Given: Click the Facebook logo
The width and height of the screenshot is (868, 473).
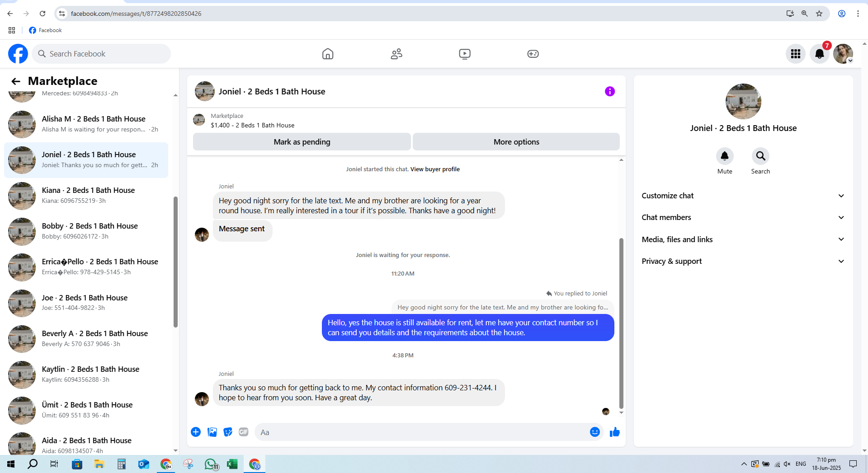Looking at the screenshot, I should click(18, 54).
